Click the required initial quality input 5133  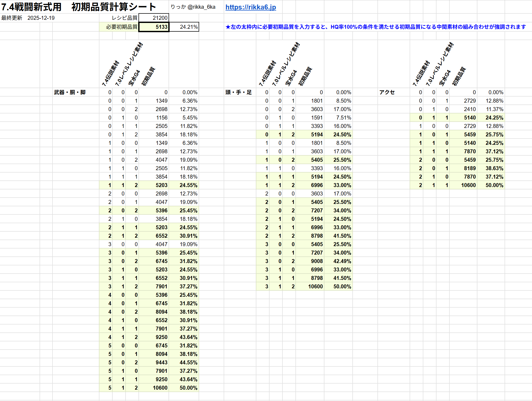[154, 27]
